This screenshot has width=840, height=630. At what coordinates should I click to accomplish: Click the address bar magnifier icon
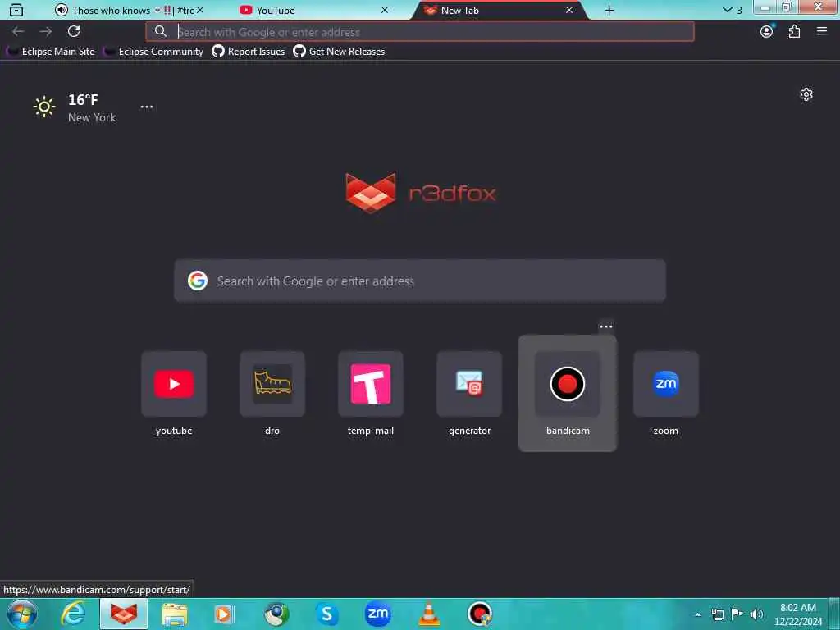(x=161, y=32)
